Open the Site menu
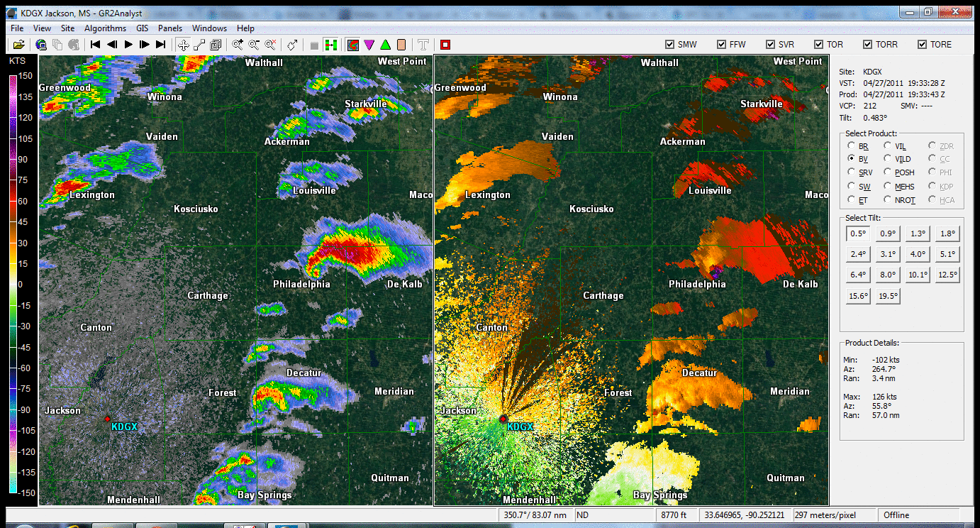 (67, 28)
